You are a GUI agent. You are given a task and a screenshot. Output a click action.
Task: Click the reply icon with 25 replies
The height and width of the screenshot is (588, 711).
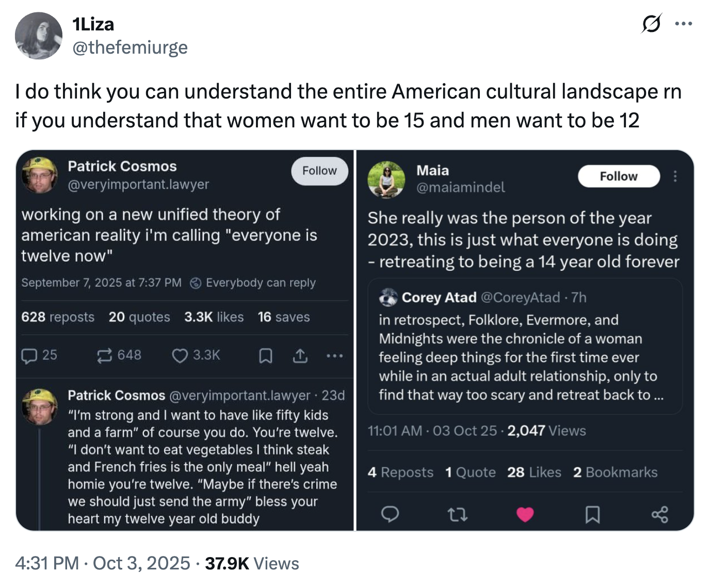tap(29, 355)
